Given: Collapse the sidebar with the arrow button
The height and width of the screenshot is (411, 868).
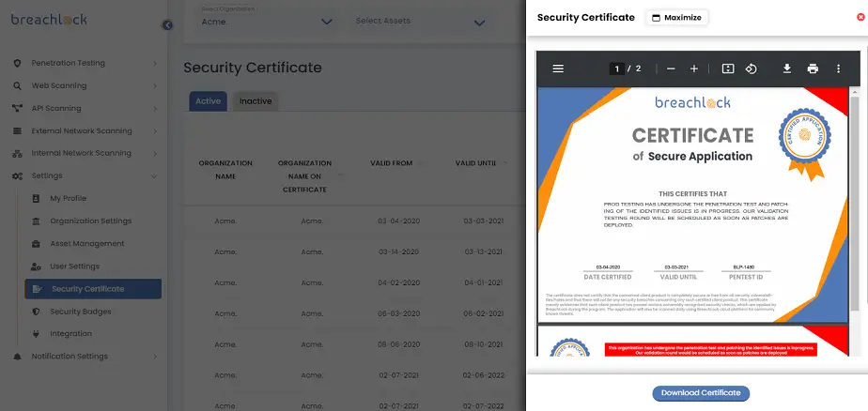Looking at the screenshot, I should click(167, 25).
